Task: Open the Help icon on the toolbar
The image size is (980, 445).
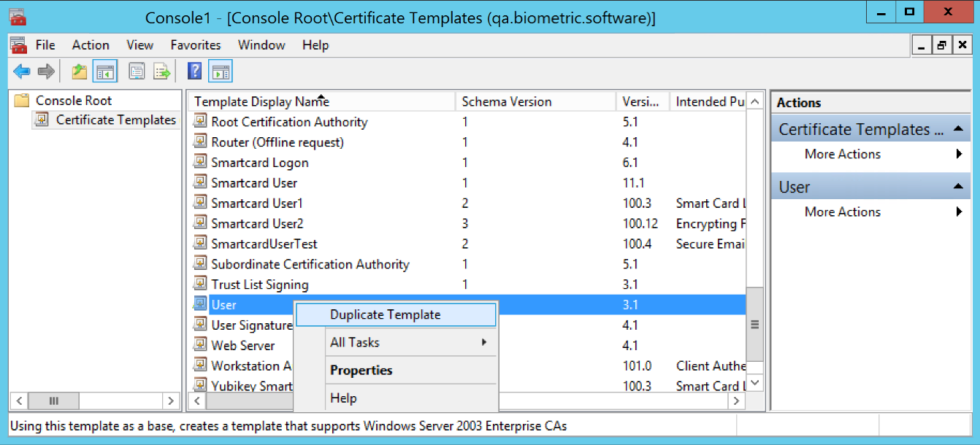Action: [194, 71]
